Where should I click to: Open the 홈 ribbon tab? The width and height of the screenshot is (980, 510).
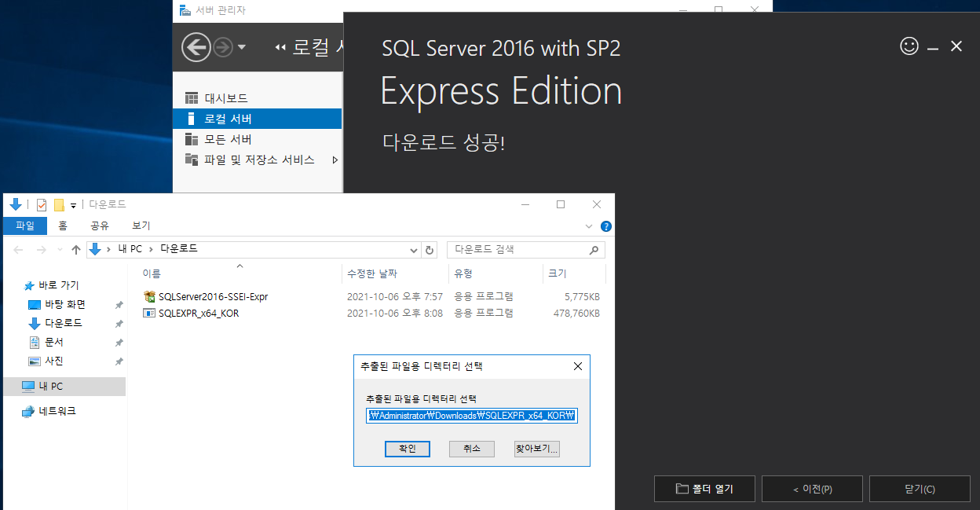(63, 226)
